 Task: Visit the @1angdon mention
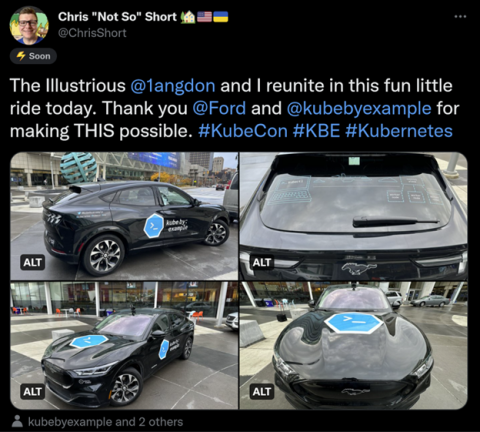[x=173, y=86]
